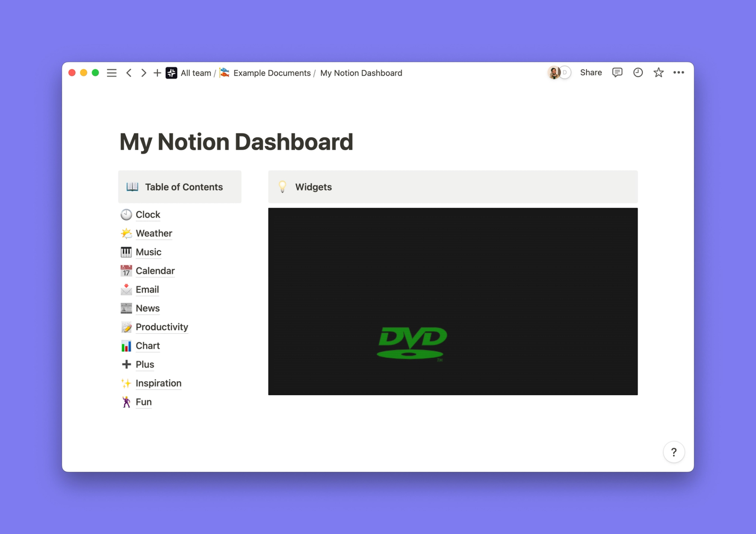Open the Fun page link
This screenshot has width=756, height=534.
(144, 402)
